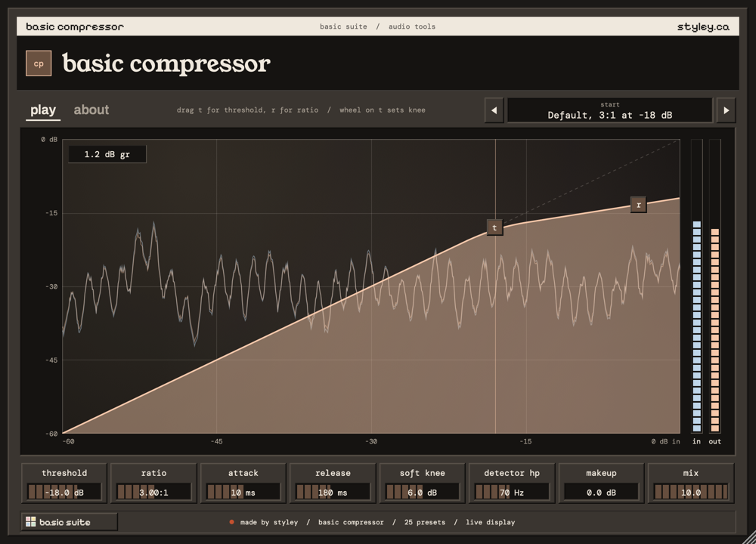Click the 'wheel on t sets knee' hint
Viewport: 756px width, 544px height.
pos(383,110)
